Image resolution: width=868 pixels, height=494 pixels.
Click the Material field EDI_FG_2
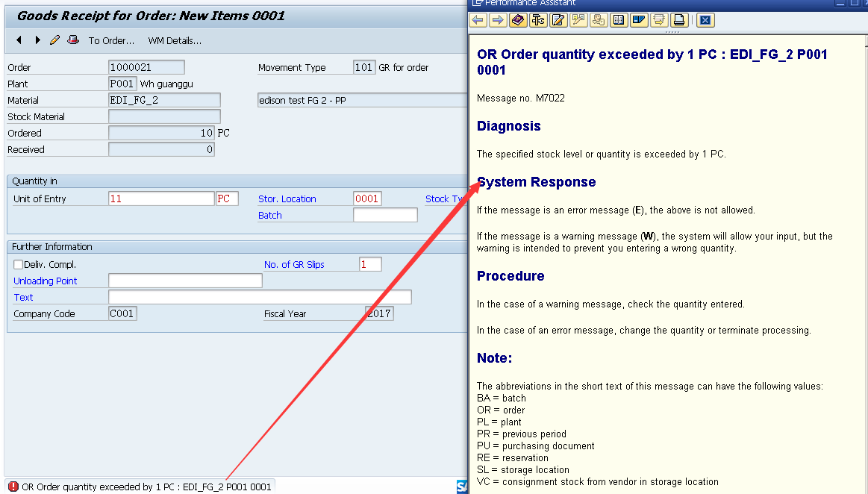click(164, 100)
